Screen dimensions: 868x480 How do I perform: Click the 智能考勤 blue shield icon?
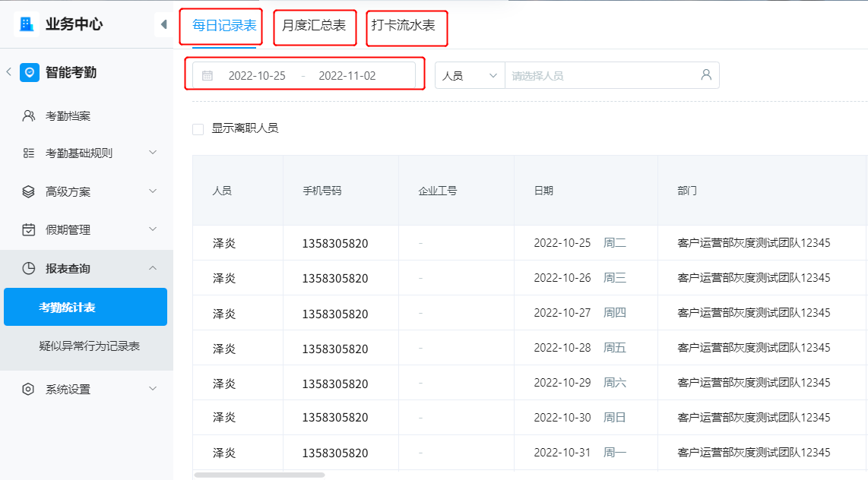(x=30, y=72)
